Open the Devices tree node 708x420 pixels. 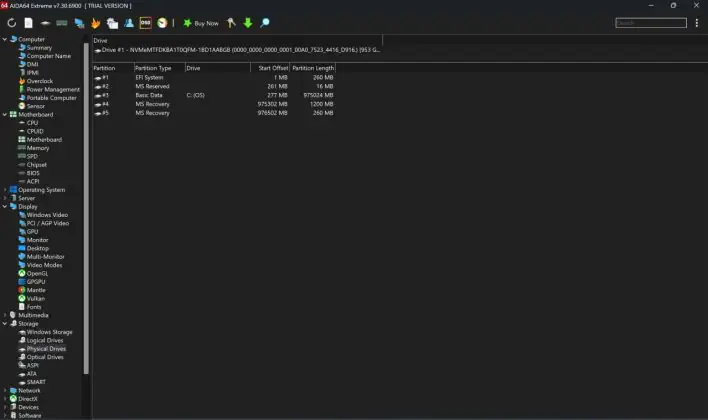pos(28,407)
